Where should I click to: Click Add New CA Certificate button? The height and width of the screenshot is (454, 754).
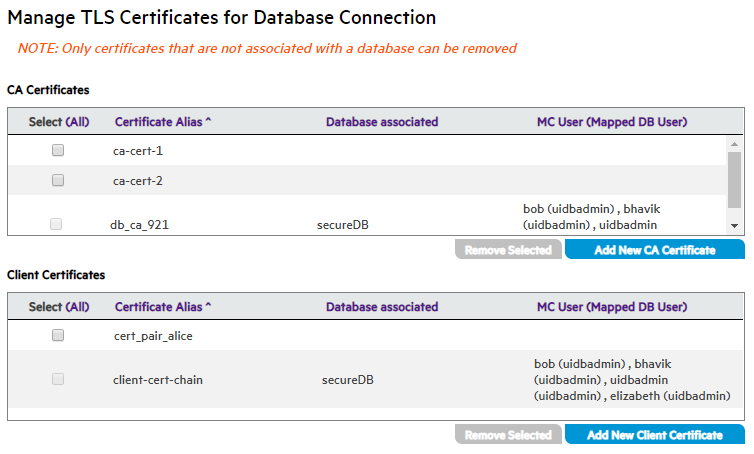(654, 250)
